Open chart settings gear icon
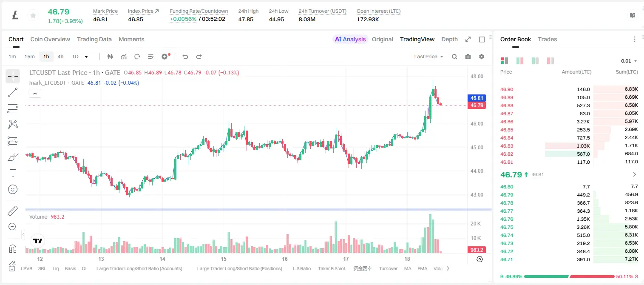 click(482, 57)
